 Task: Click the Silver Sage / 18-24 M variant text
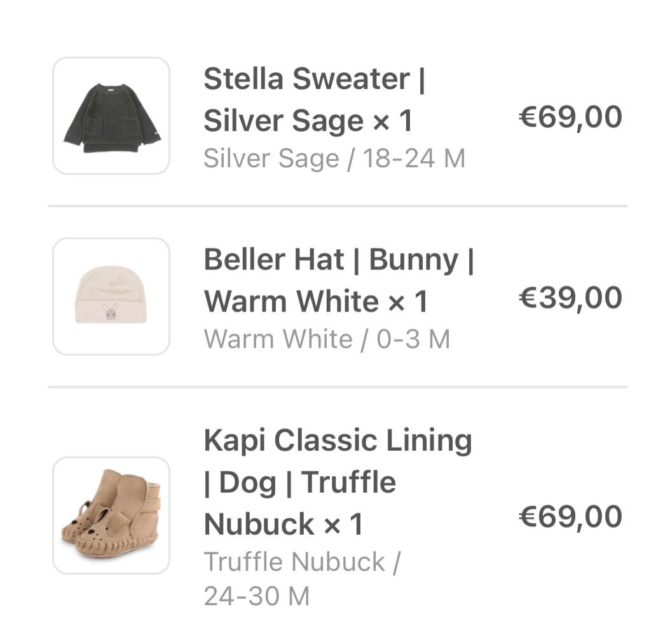click(x=334, y=158)
